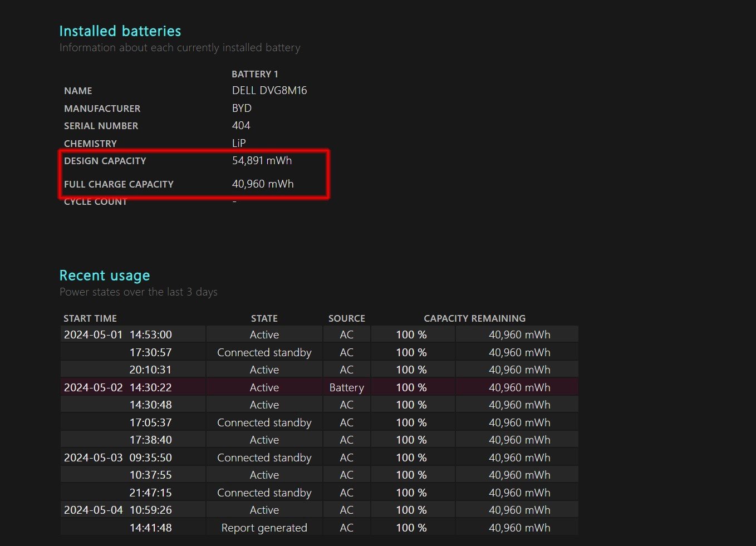
Task: Select the 54,891 mWh design capacity value
Action: (x=262, y=160)
